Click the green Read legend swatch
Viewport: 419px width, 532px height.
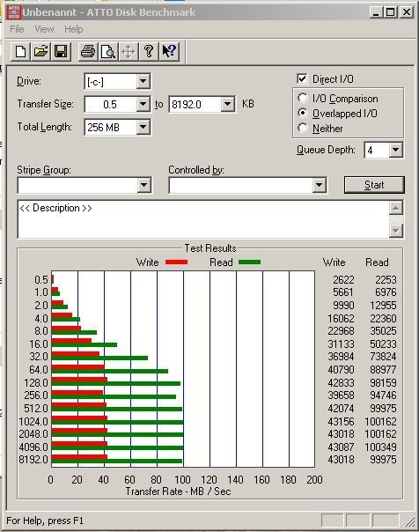click(249, 262)
